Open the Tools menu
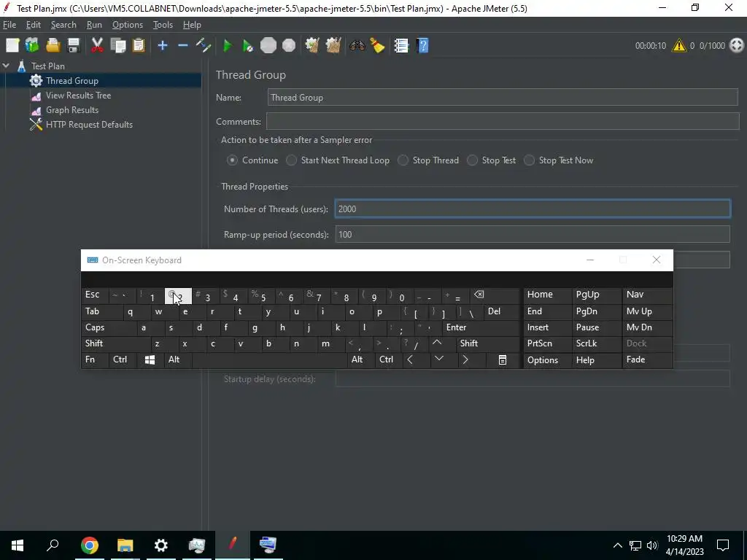Viewport: 747px width, 560px height. (163, 25)
